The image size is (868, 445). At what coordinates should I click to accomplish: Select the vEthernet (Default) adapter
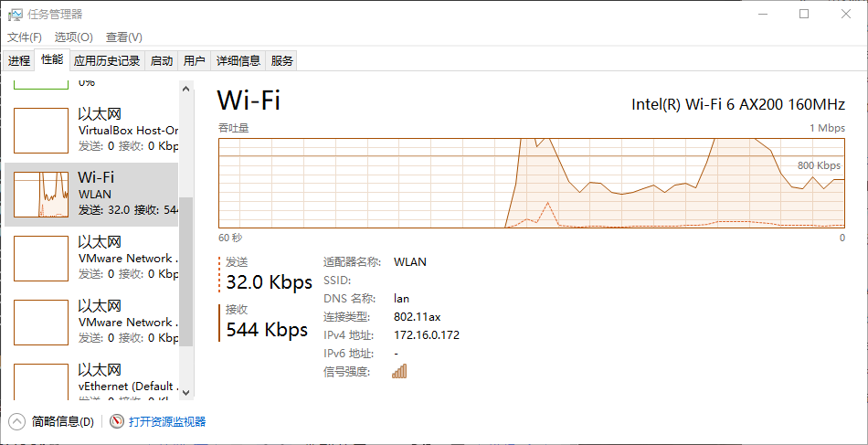coord(41,382)
